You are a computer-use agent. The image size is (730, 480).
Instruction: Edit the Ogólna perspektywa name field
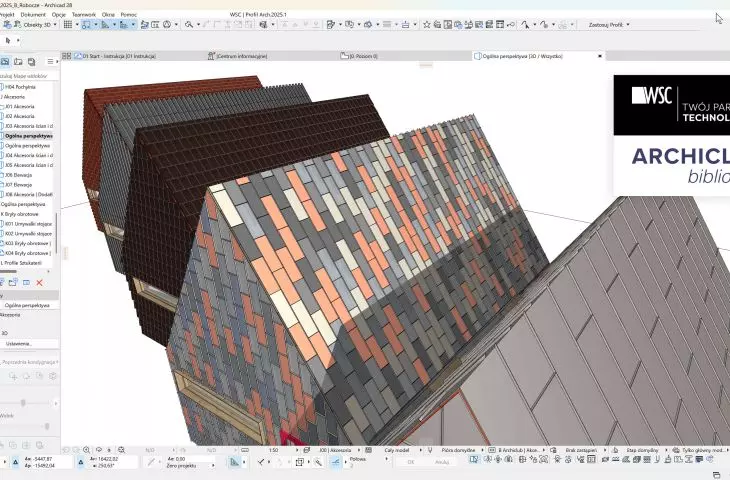tap(29, 305)
